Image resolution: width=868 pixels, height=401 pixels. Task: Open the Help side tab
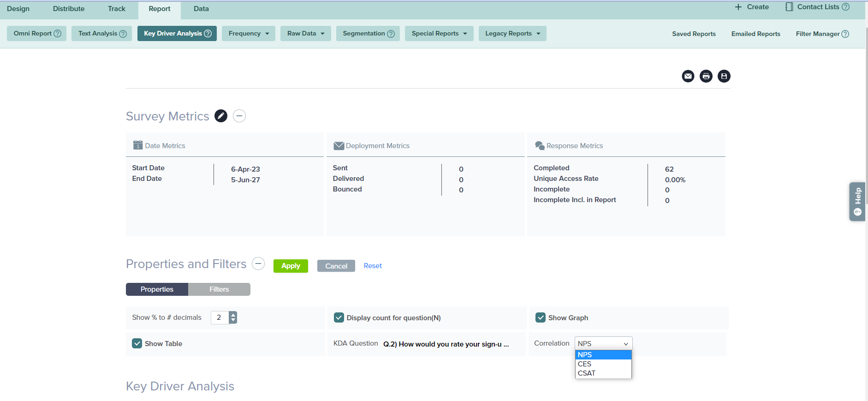[x=857, y=201]
